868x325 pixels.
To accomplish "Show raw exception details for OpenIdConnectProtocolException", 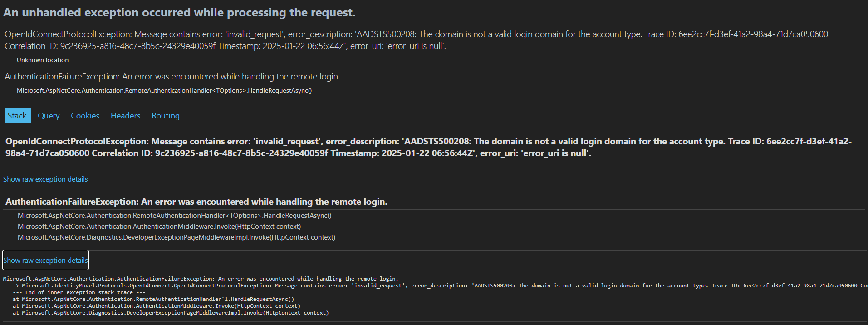I will click(x=45, y=179).
